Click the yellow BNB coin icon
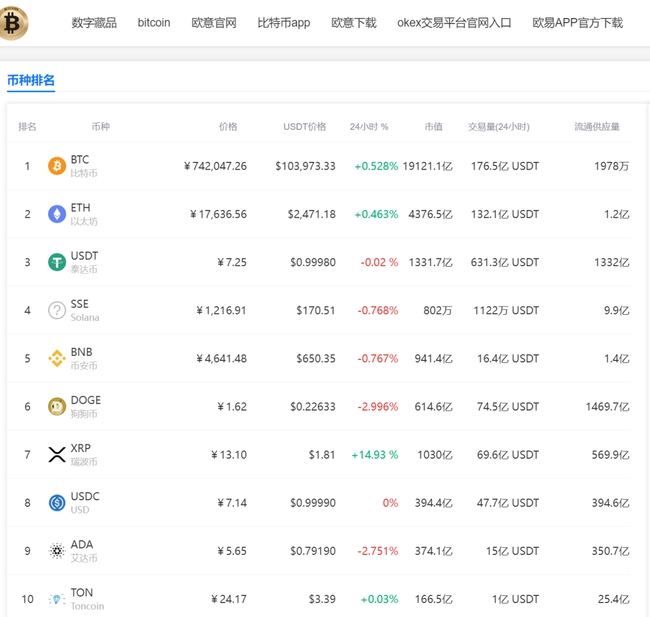The height and width of the screenshot is (617, 650). pyautogui.click(x=57, y=358)
